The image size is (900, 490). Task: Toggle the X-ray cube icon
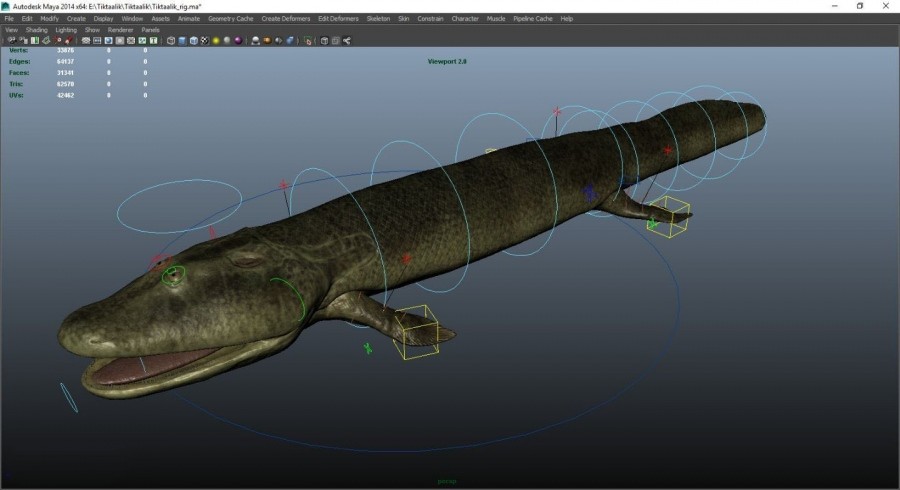pos(324,41)
